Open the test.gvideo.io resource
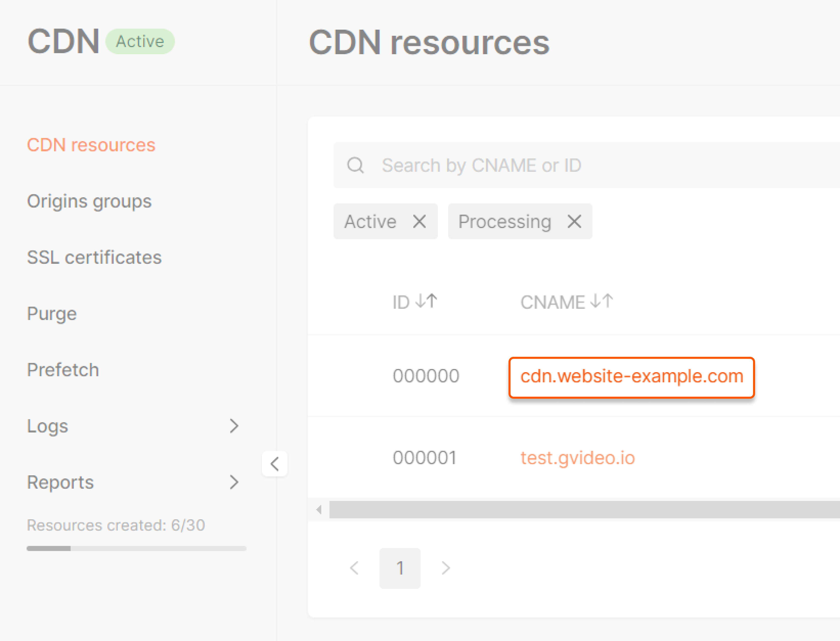The height and width of the screenshot is (641, 840). [x=577, y=457]
